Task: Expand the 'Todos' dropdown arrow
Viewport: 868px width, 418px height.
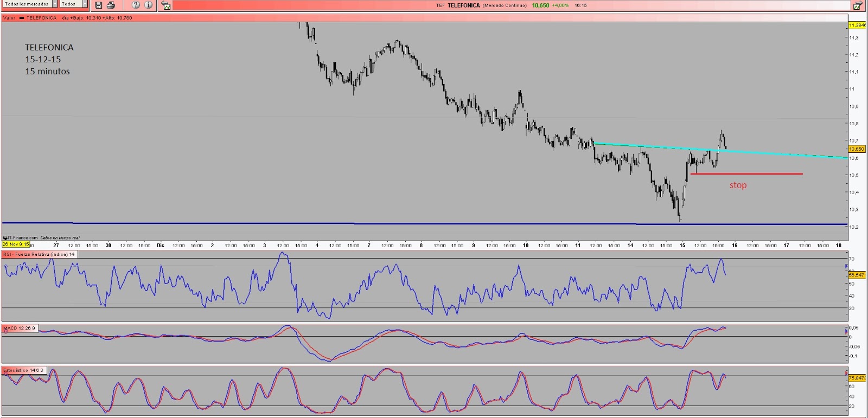Action: [x=85, y=4]
